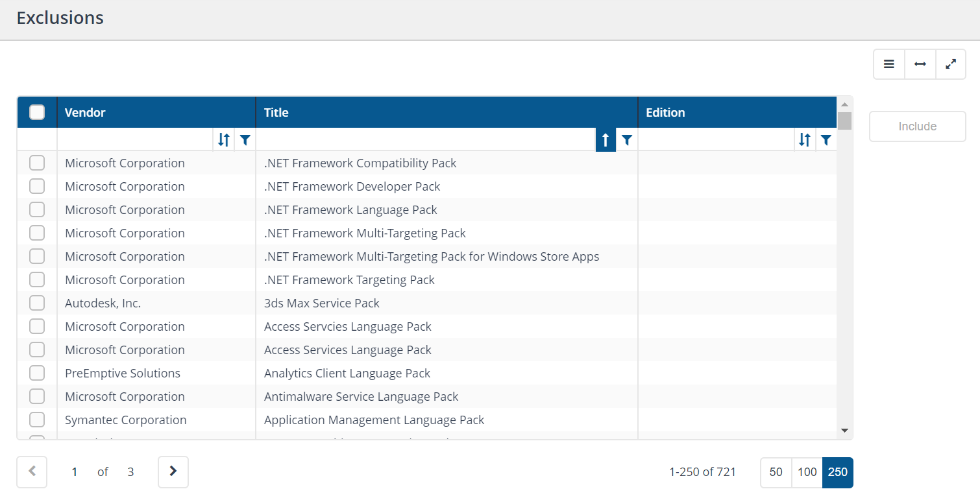Open the grid hamburger menu icon
The image size is (980, 500).
click(888, 64)
